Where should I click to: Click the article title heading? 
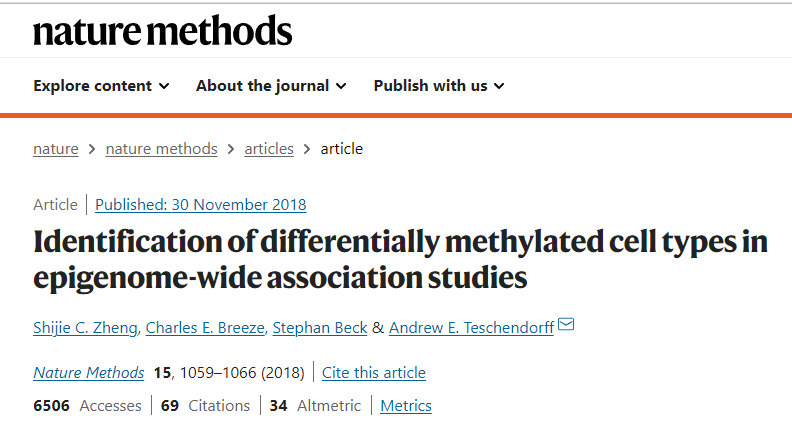(x=401, y=259)
